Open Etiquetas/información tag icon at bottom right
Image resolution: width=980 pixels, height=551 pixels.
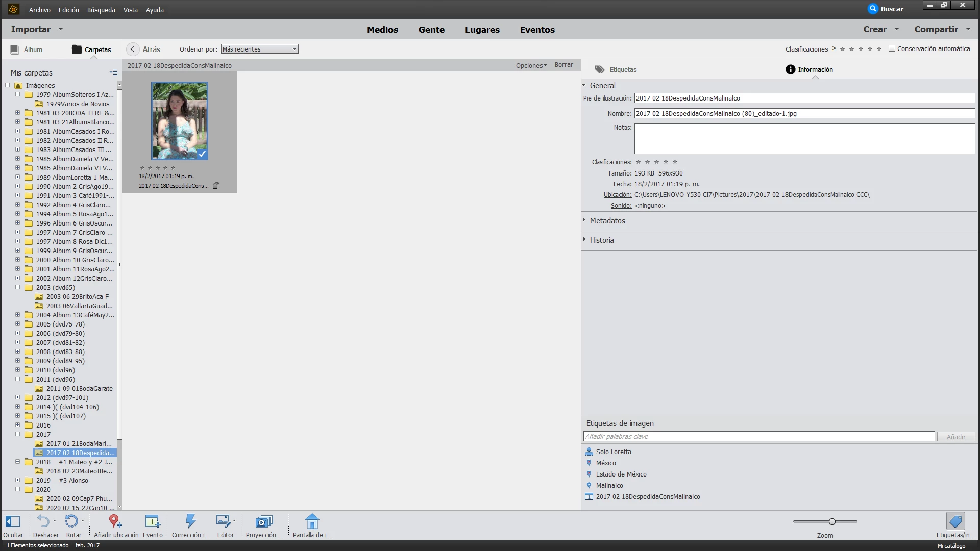(955, 521)
